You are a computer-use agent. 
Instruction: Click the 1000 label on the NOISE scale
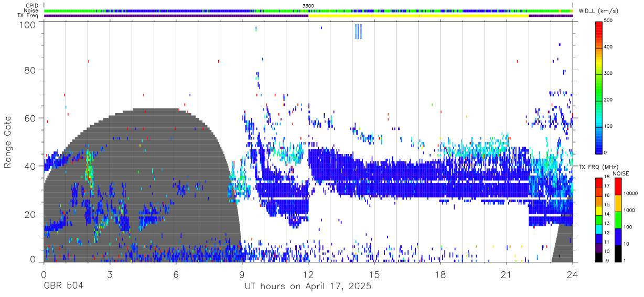coord(629,211)
